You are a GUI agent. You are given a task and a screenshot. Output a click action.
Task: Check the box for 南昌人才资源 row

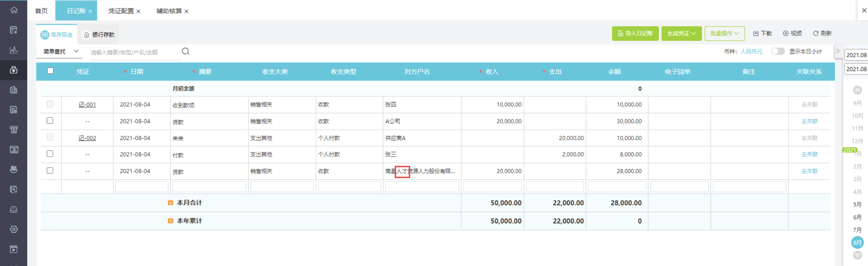point(50,170)
